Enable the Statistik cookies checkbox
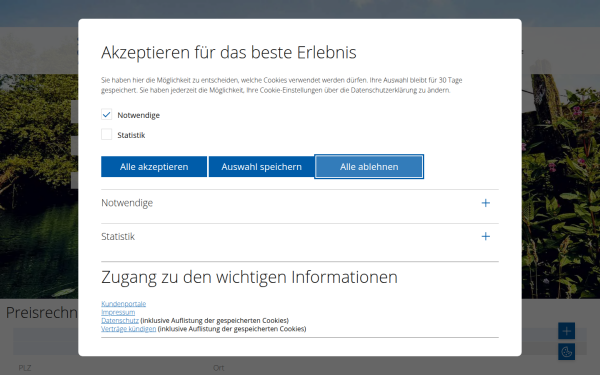 click(x=106, y=134)
